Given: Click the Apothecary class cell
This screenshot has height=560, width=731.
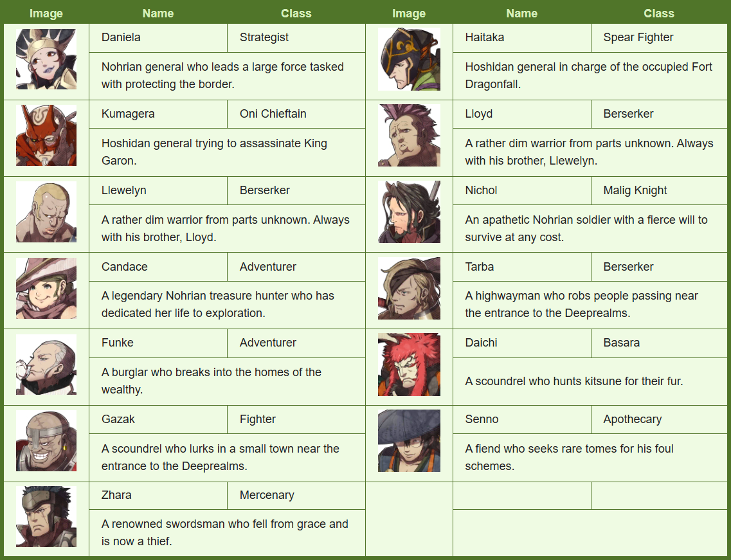Looking at the screenshot, I should (x=659, y=419).
